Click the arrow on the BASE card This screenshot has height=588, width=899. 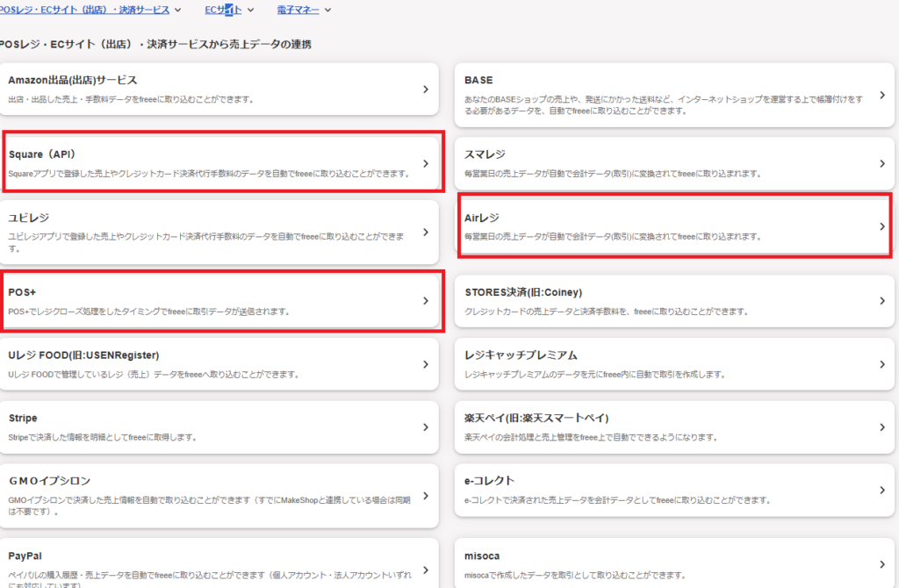tap(882, 95)
